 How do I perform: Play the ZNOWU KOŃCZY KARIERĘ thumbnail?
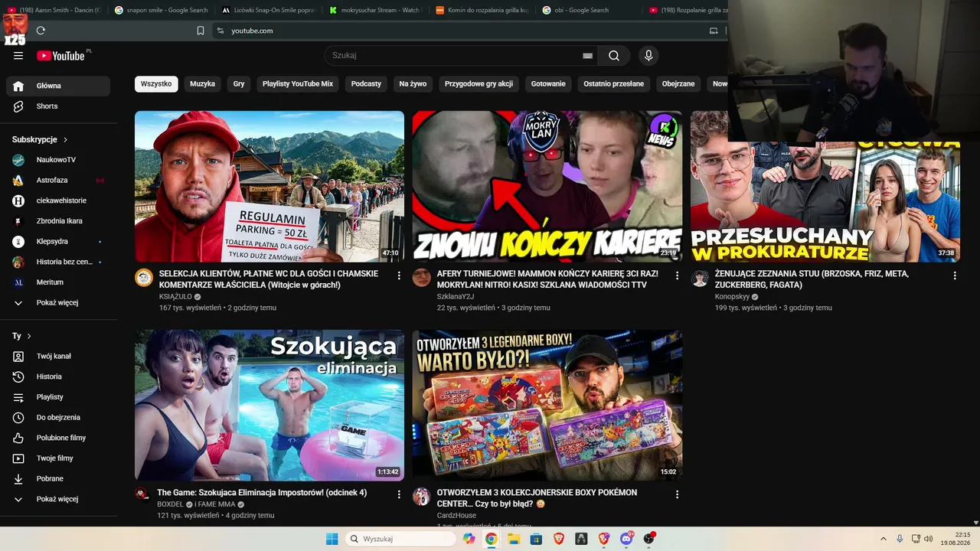[x=547, y=187]
